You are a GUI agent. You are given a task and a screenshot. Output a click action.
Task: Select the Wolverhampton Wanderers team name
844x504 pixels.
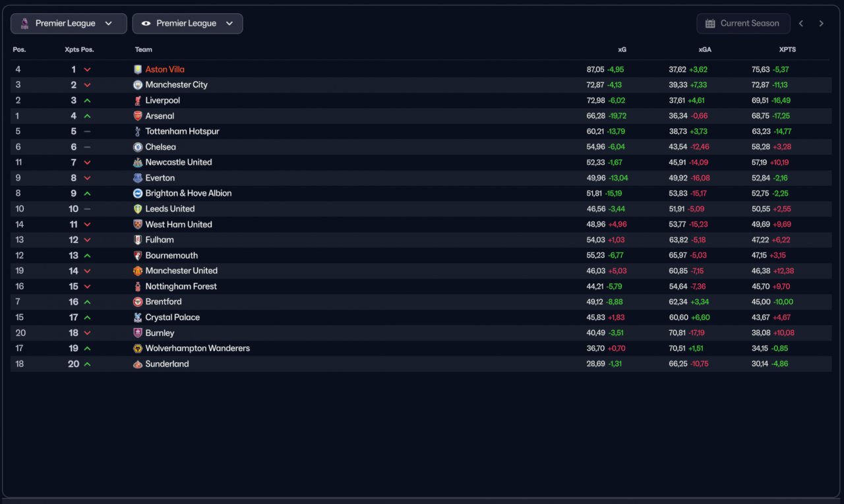click(x=198, y=348)
